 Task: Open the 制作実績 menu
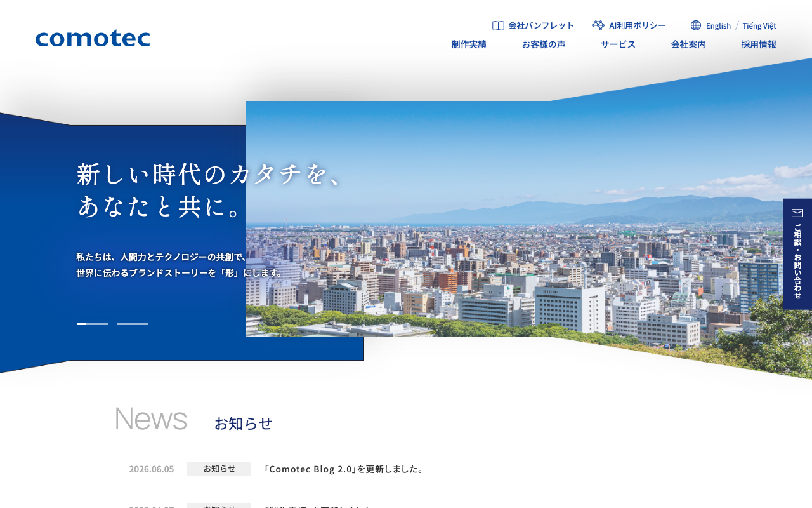[469, 44]
